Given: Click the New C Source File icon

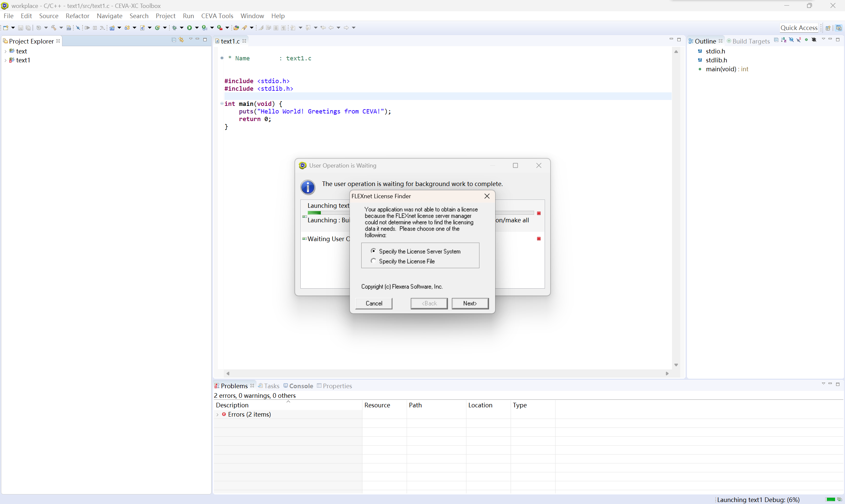Looking at the screenshot, I should coord(142,28).
